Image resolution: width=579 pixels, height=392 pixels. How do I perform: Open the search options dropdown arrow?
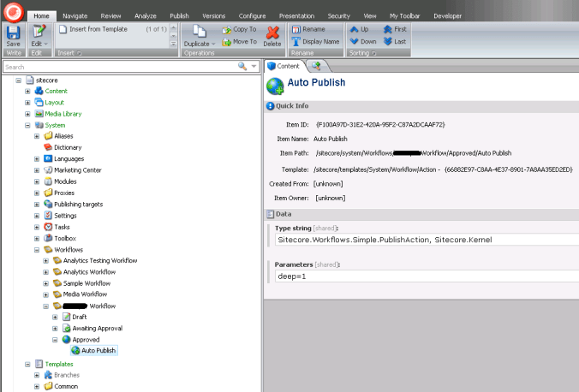coord(254,67)
